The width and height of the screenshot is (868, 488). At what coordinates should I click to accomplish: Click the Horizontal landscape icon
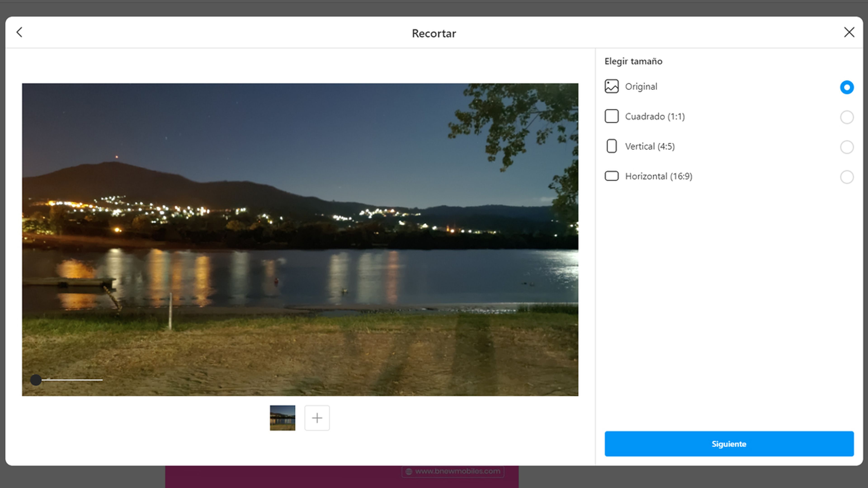click(x=612, y=176)
